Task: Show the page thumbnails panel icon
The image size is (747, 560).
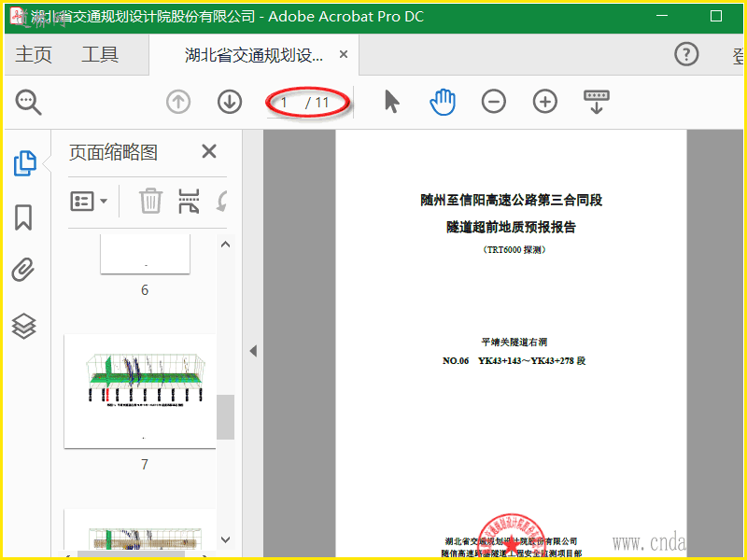Action: 24,163
